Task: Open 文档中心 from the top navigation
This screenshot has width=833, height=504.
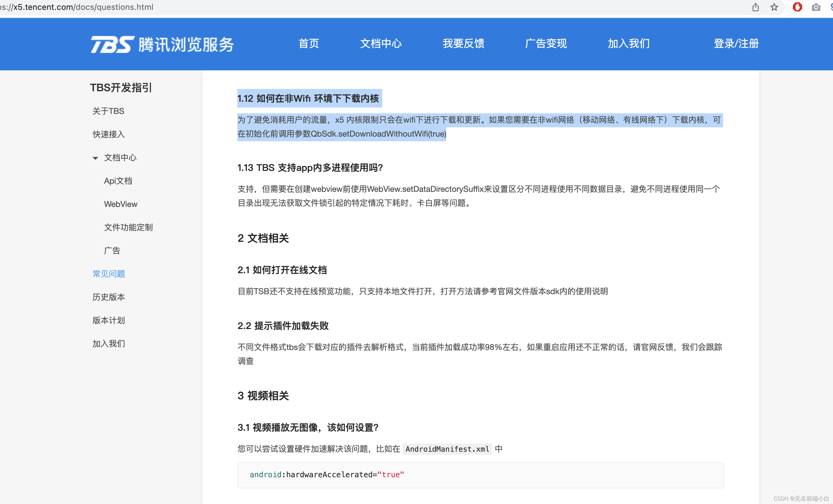Action: (381, 44)
